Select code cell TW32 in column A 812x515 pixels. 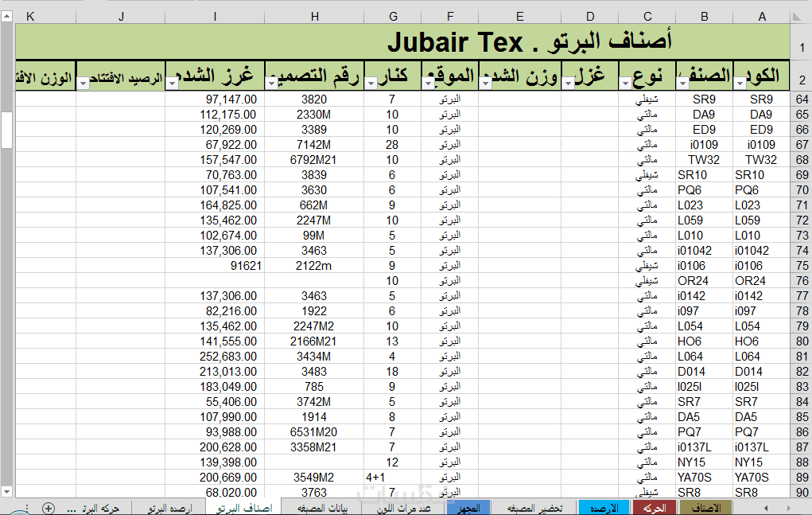[x=761, y=160]
